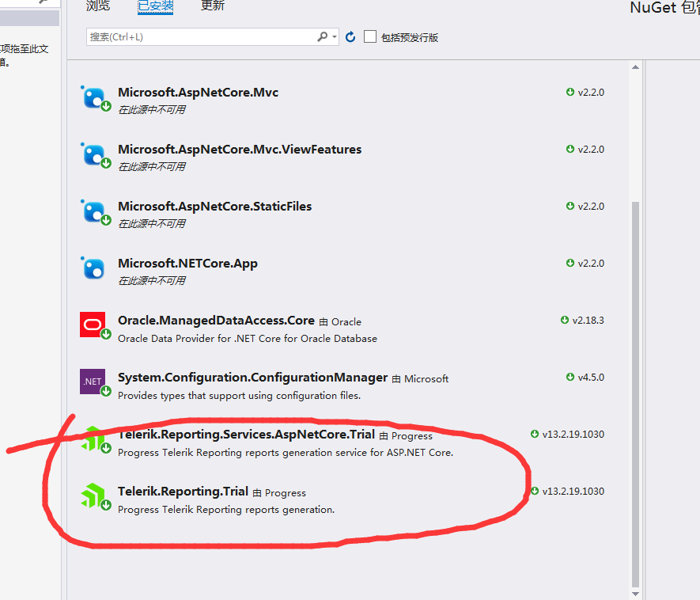The width and height of the screenshot is (700, 600).
Task: Select Microsoft.NETCore.App package name
Action: (x=187, y=264)
